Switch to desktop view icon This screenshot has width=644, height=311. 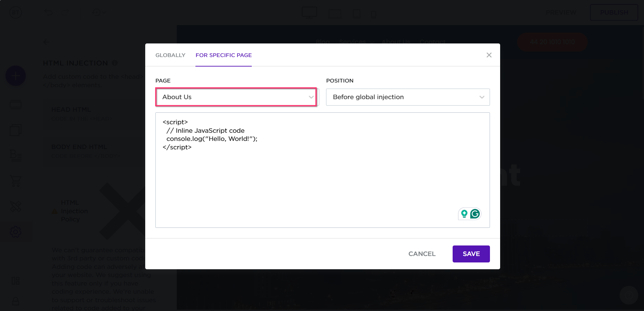pos(309,13)
